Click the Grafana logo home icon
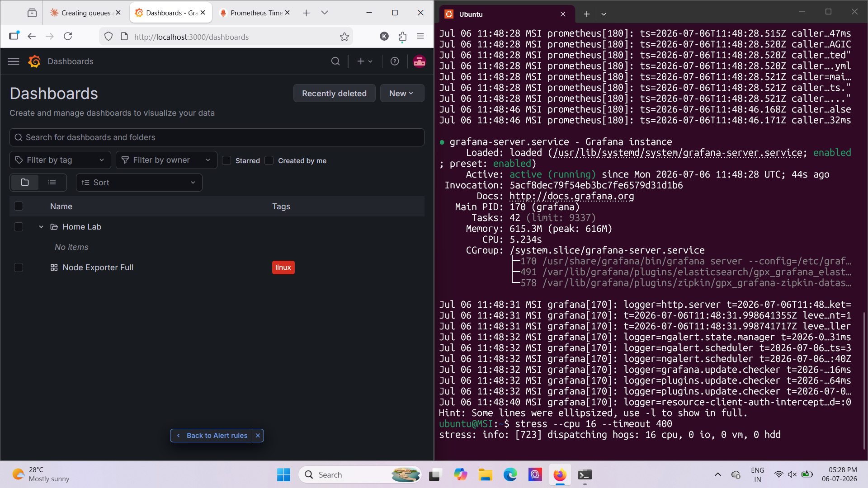The width and height of the screenshot is (868, 488). pos(34,61)
